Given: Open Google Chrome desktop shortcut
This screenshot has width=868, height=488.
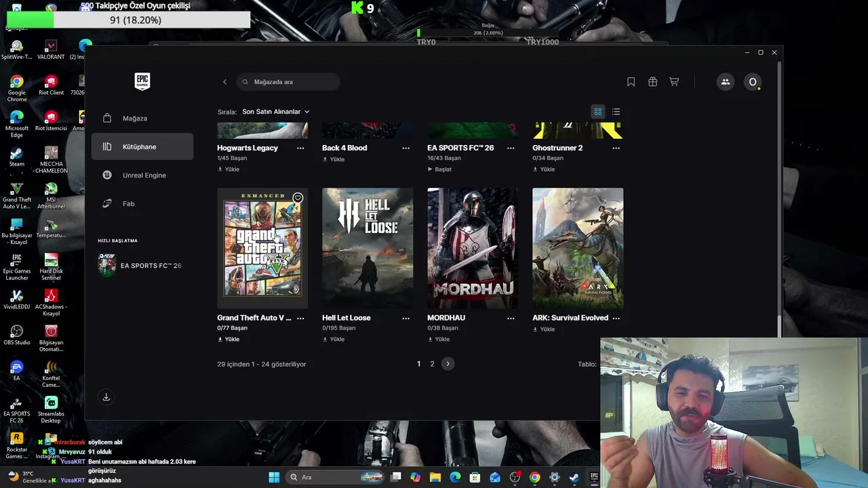Looking at the screenshot, I should coord(17,89).
